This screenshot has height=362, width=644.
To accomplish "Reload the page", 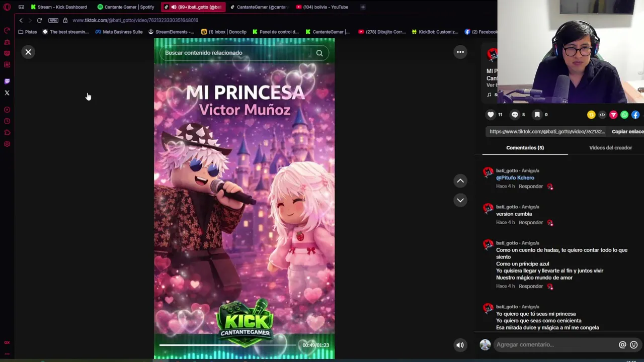I will click(x=39, y=20).
